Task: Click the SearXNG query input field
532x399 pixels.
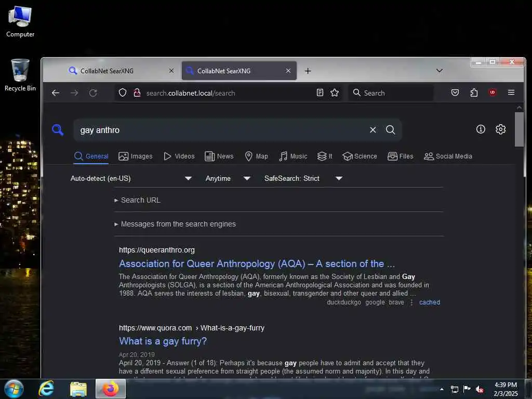Action: point(220,130)
